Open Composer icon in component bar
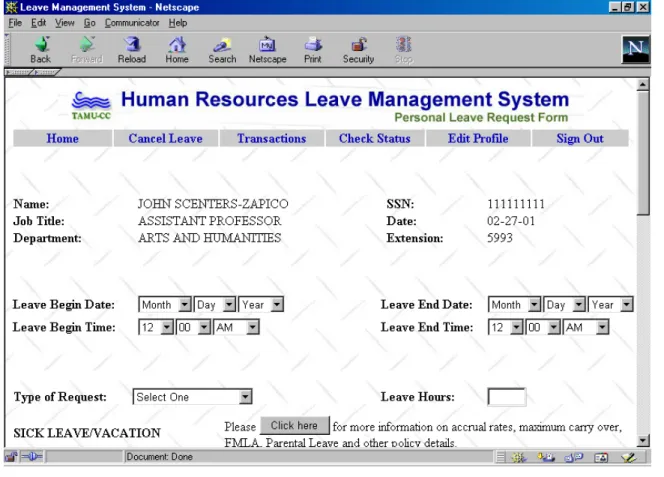 (x=628, y=457)
